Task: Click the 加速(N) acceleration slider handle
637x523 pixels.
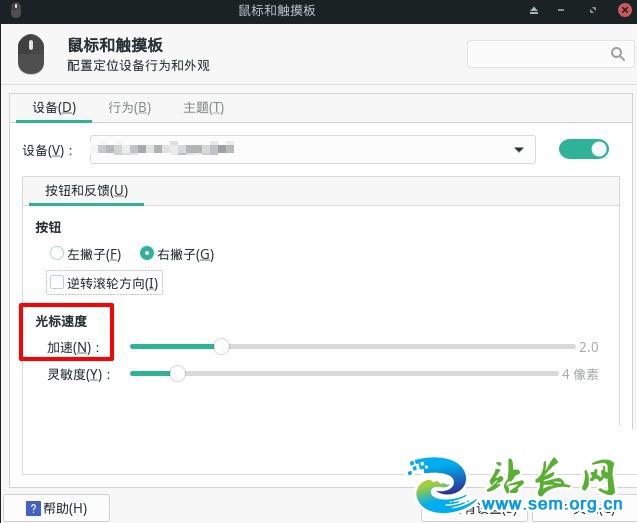Action: click(221, 347)
